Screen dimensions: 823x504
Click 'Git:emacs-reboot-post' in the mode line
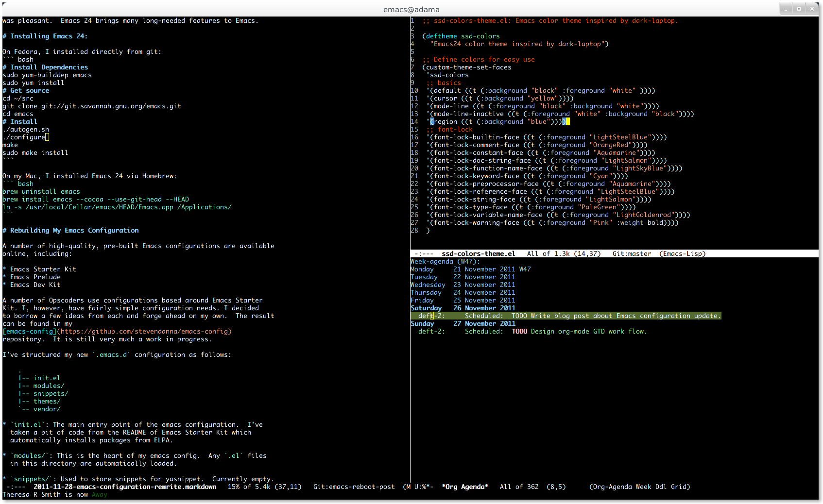point(354,487)
